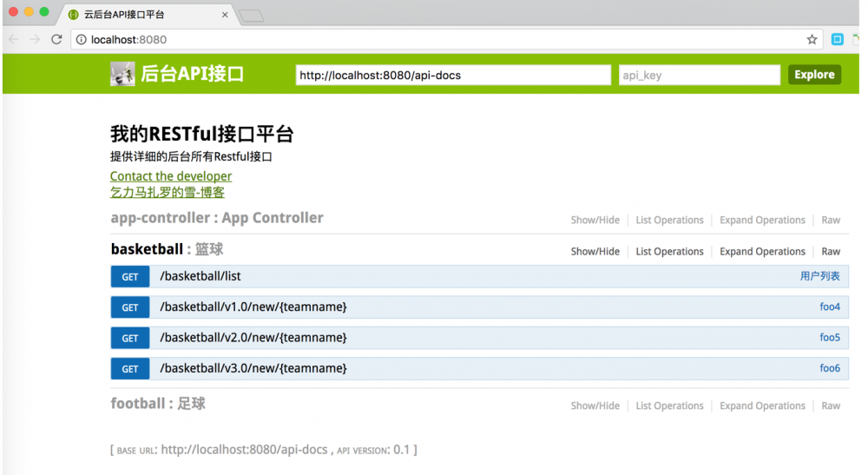Click the browser forward arrow
The image size is (868, 475).
tap(35, 39)
